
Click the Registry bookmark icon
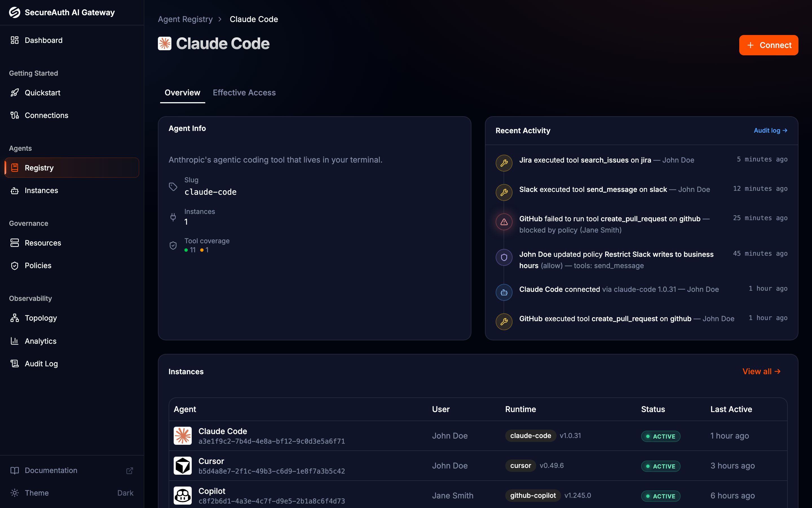tap(14, 168)
